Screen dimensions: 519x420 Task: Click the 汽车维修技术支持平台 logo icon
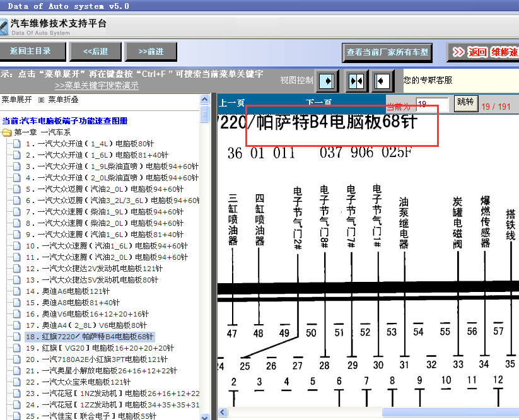[x=4, y=27]
